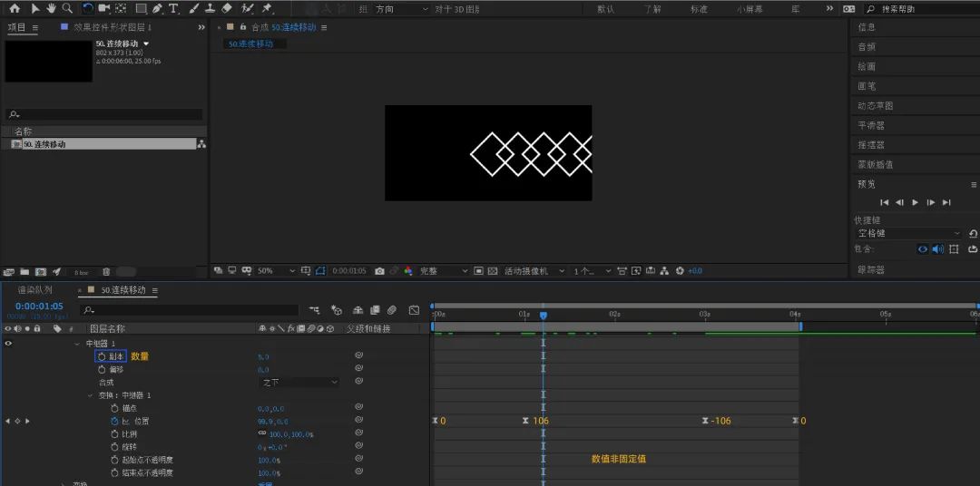This screenshot has width=980, height=486.
Task: Open the 平滑器 panel
Action: pos(871,125)
